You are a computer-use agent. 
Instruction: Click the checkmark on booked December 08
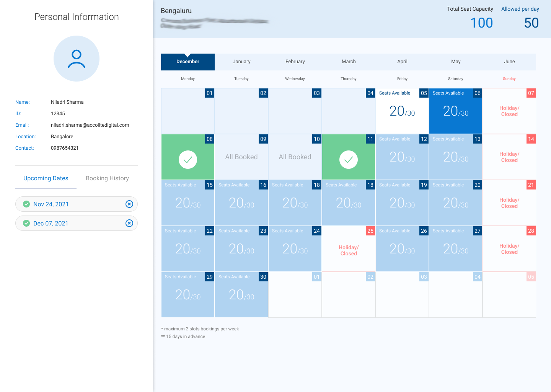[x=188, y=160]
